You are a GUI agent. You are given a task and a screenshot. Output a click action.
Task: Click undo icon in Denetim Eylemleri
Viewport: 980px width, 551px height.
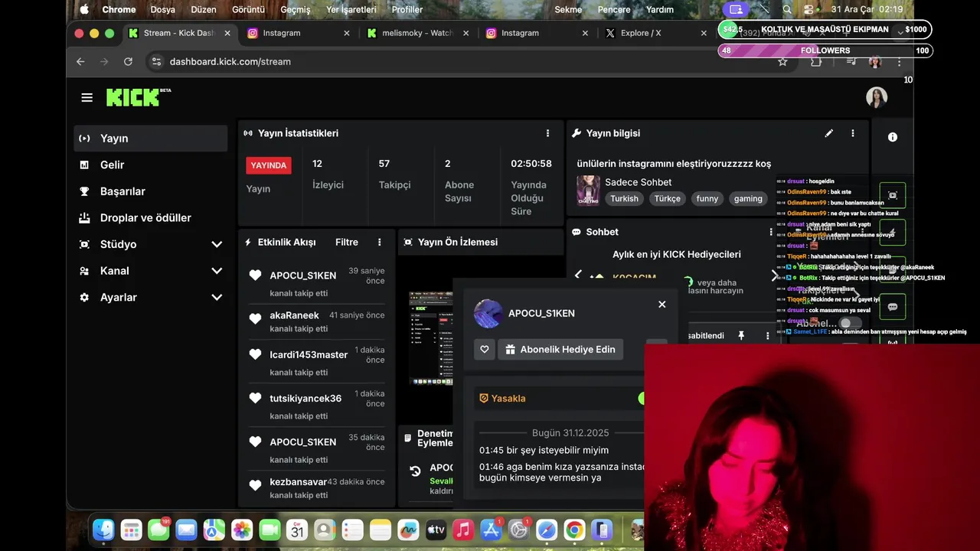(415, 471)
